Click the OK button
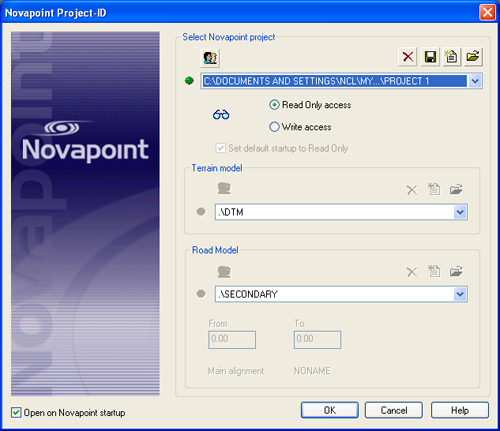This screenshot has height=431, width=500. coord(330,410)
